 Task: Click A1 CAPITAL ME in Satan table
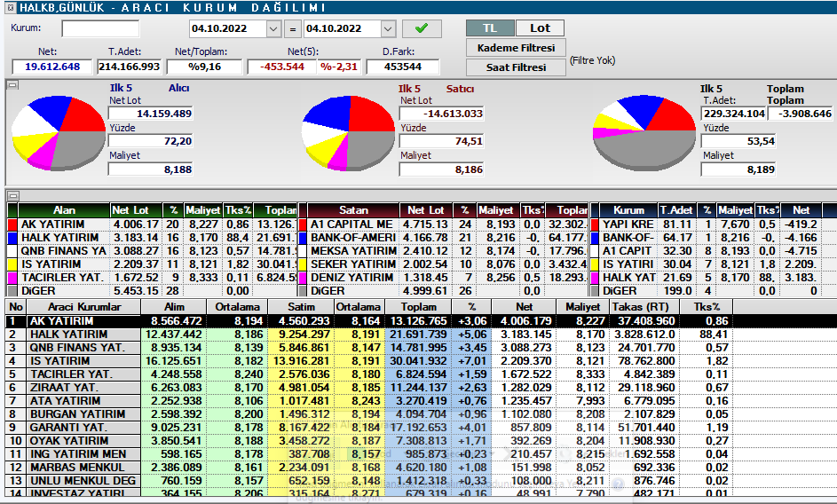[x=352, y=224]
